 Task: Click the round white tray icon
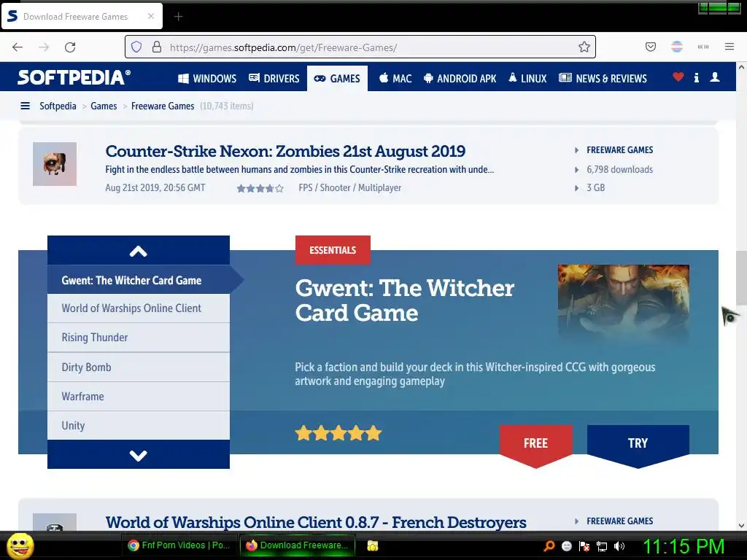566,546
